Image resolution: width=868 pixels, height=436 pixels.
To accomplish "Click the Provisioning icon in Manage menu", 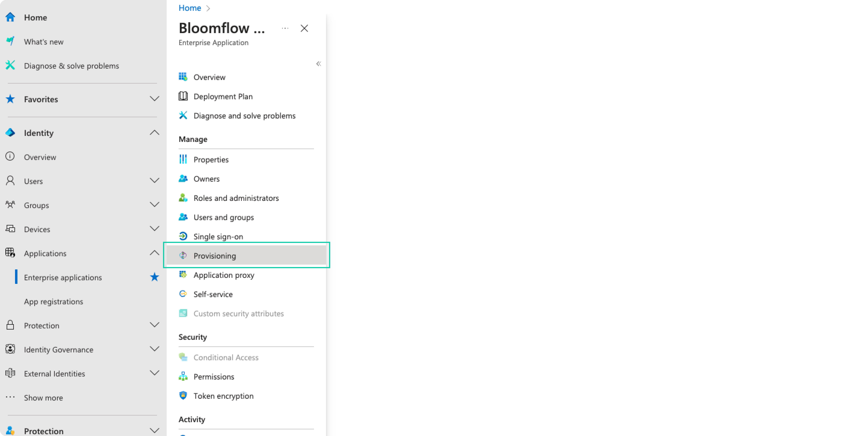I will (183, 256).
